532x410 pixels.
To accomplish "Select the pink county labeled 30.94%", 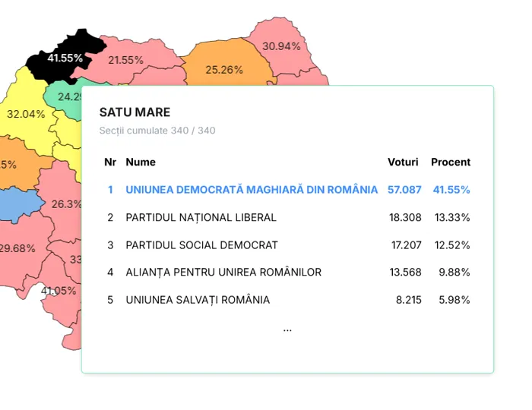I will (280, 46).
